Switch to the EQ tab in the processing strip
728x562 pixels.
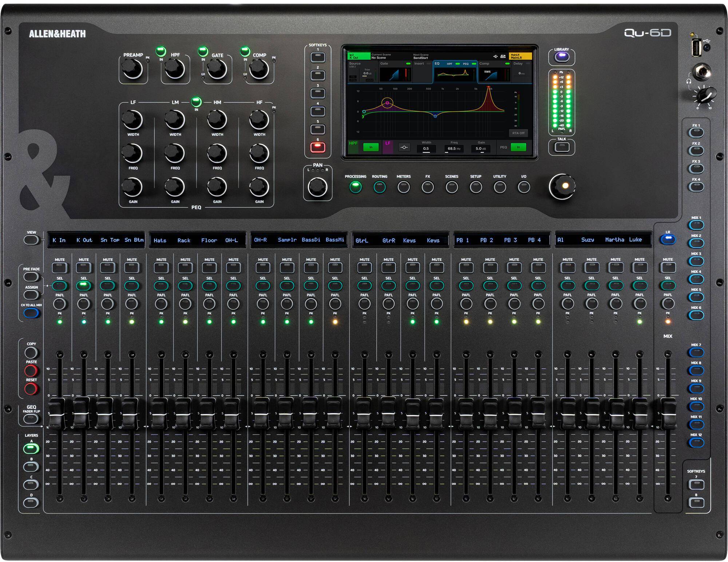(x=438, y=64)
